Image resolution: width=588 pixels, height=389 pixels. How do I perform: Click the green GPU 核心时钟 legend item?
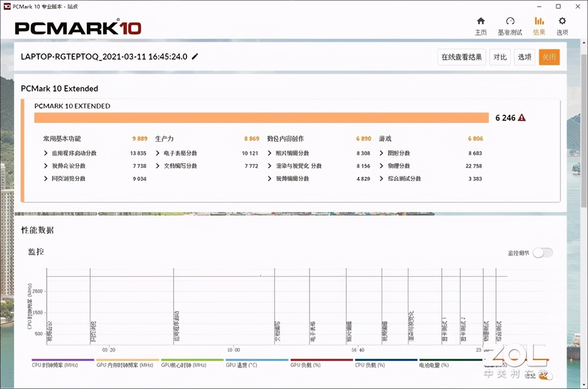[192, 363]
